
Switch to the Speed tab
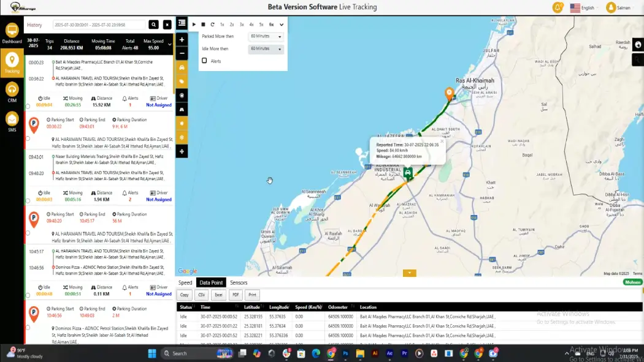coord(185,282)
